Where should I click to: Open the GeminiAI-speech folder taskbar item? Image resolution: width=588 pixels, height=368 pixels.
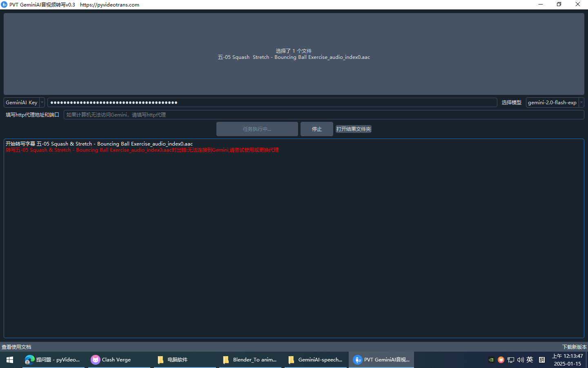316,360
